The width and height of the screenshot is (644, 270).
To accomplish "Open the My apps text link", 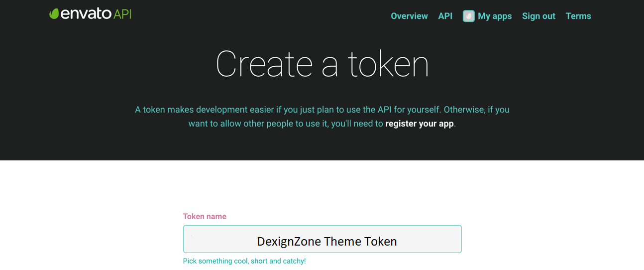I will pyautogui.click(x=495, y=16).
